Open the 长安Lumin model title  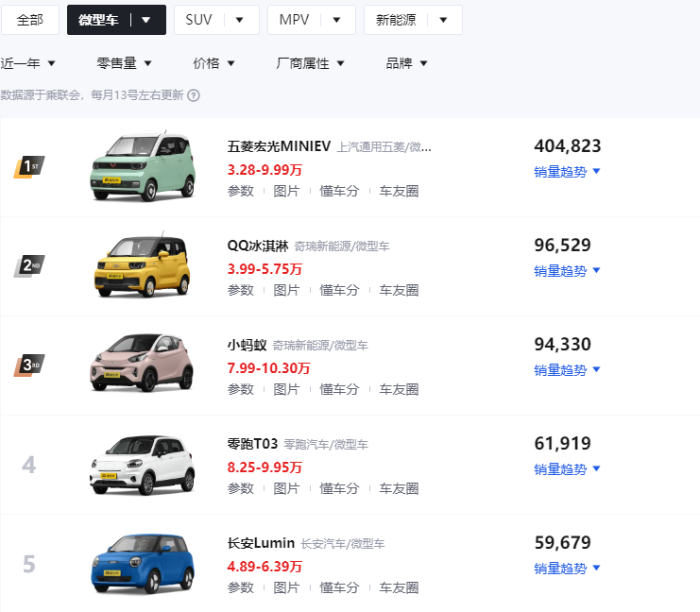tap(261, 542)
